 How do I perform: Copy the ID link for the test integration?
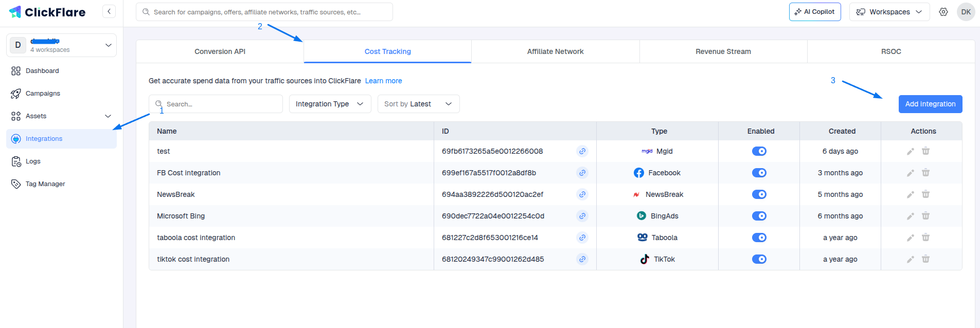coord(582,151)
